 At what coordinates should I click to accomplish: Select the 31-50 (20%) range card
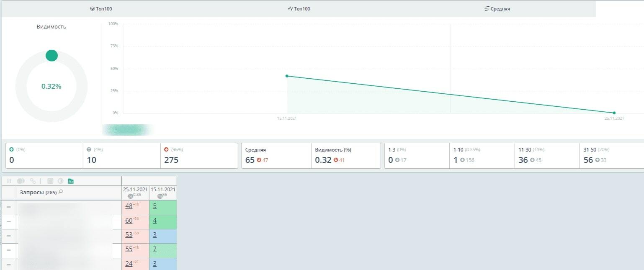tap(612, 156)
